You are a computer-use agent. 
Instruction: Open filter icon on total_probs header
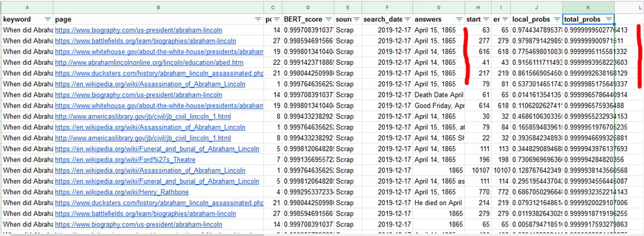pyautogui.click(x=609, y=20)
